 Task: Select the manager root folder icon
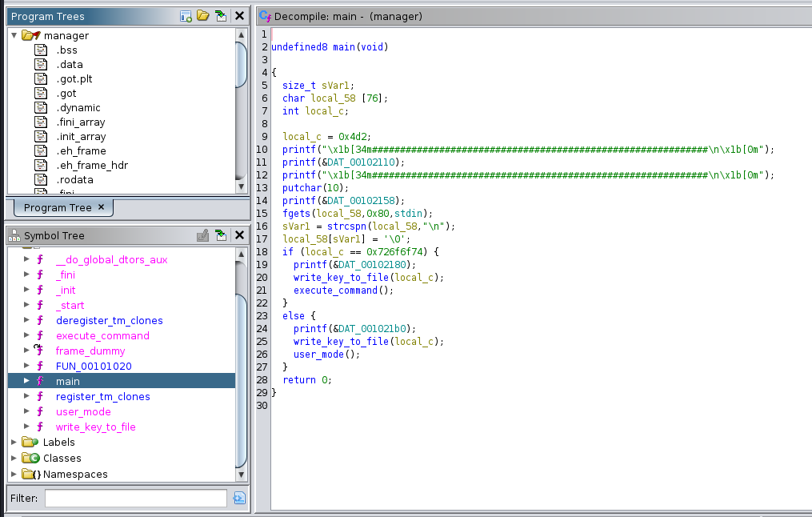pos(30,35)
